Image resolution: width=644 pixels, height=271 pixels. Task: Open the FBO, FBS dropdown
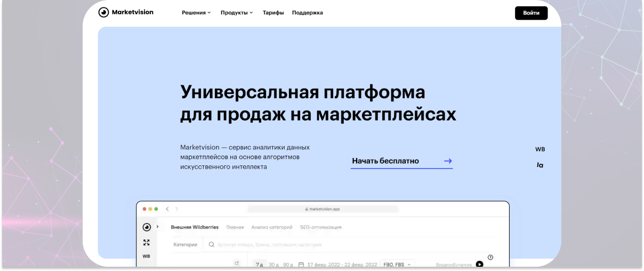[397, 265]
